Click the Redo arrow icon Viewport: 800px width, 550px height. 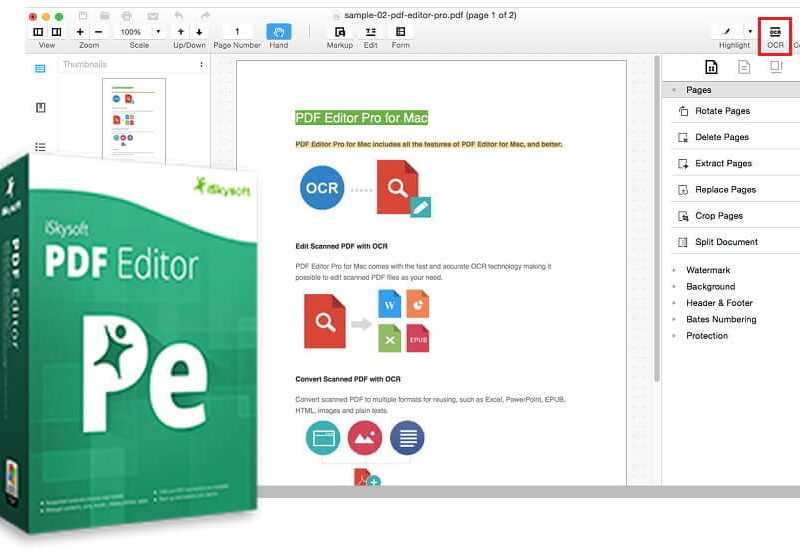(x=205, y=16)
